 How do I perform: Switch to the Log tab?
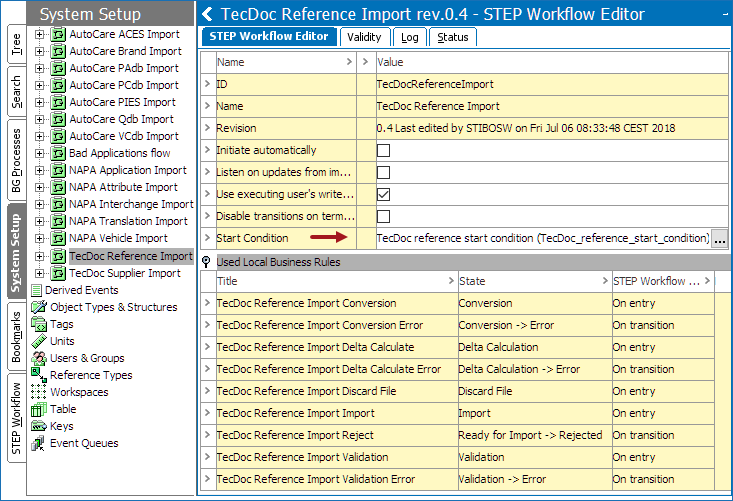click(410, 37)
